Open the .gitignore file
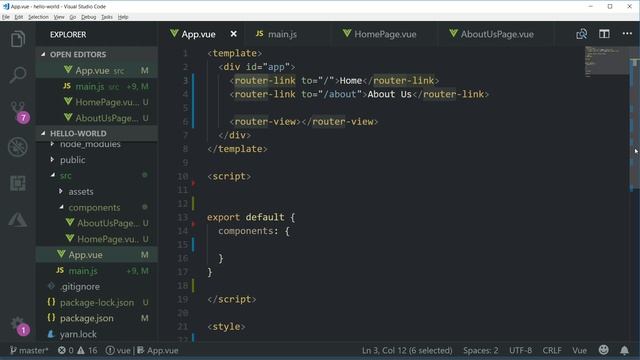Viewport: 640px width, 360px height. pos(97,287)
